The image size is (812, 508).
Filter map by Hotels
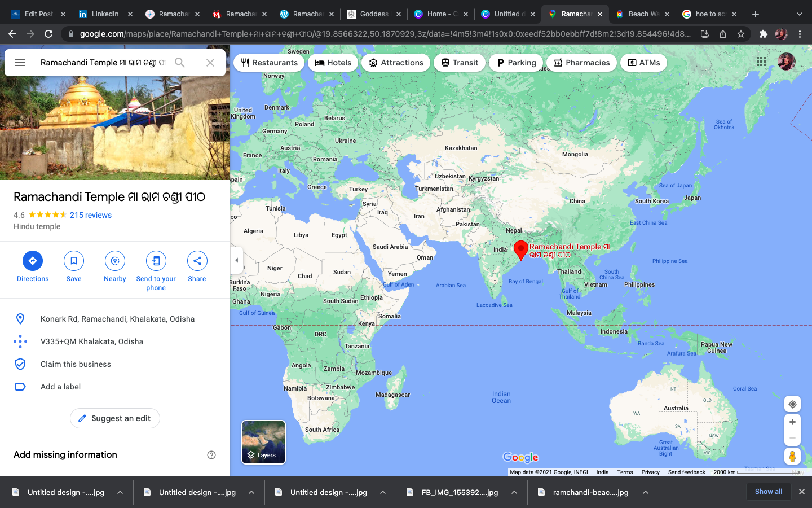(333, 63)
